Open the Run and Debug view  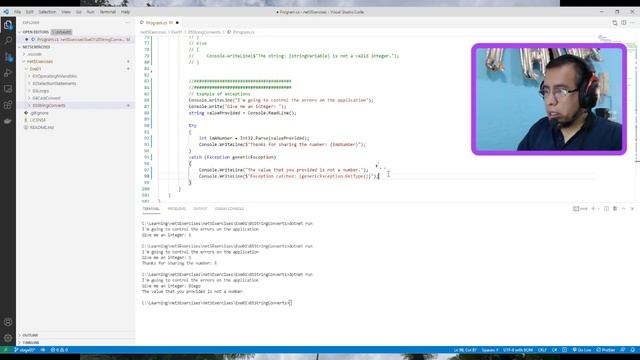click(x=8, y=73)
